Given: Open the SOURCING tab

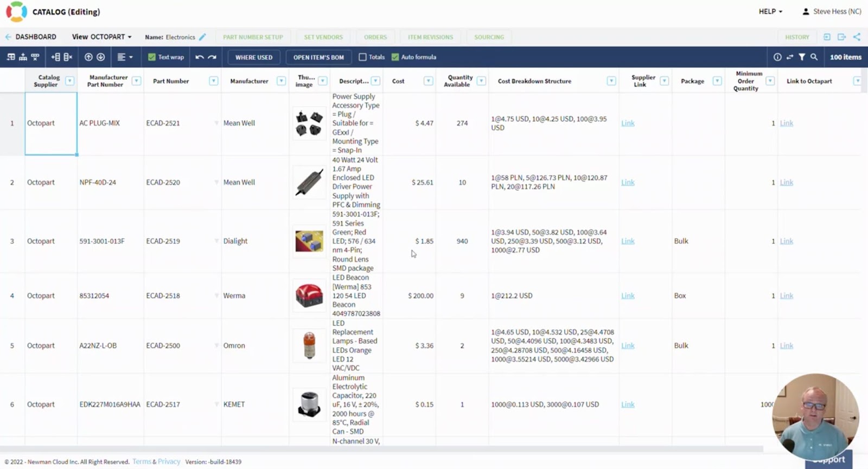Looking at the screenshot, I should coord(489,37).
